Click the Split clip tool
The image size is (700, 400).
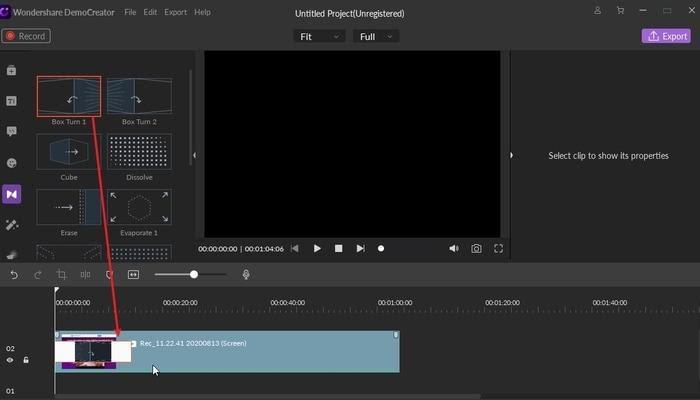pyautogui.click(x=85, y=274)
